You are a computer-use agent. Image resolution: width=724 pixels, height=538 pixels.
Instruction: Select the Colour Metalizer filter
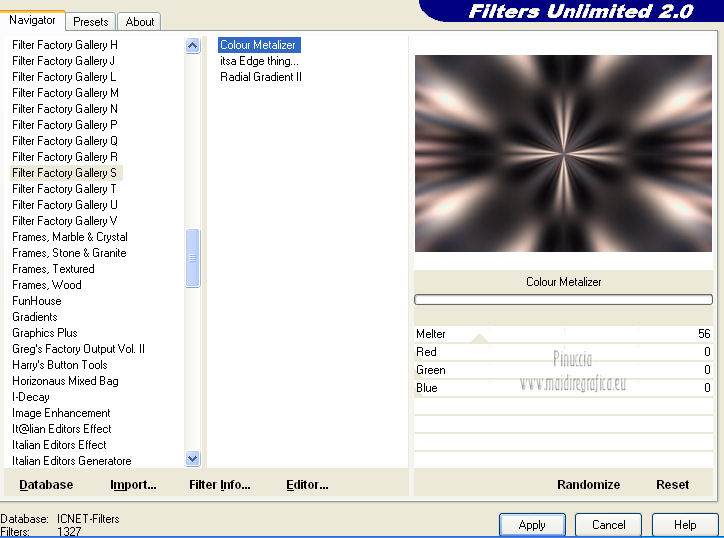(258, 45)
